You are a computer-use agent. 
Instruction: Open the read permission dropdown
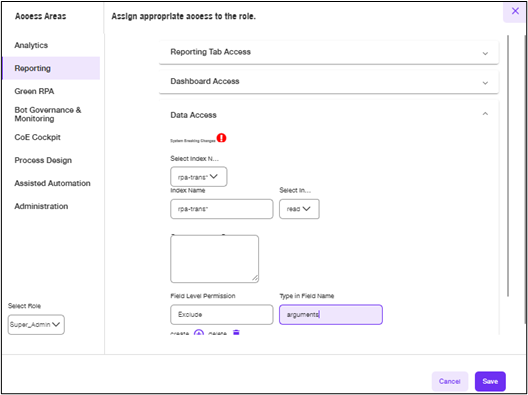(x=299, y=209)
